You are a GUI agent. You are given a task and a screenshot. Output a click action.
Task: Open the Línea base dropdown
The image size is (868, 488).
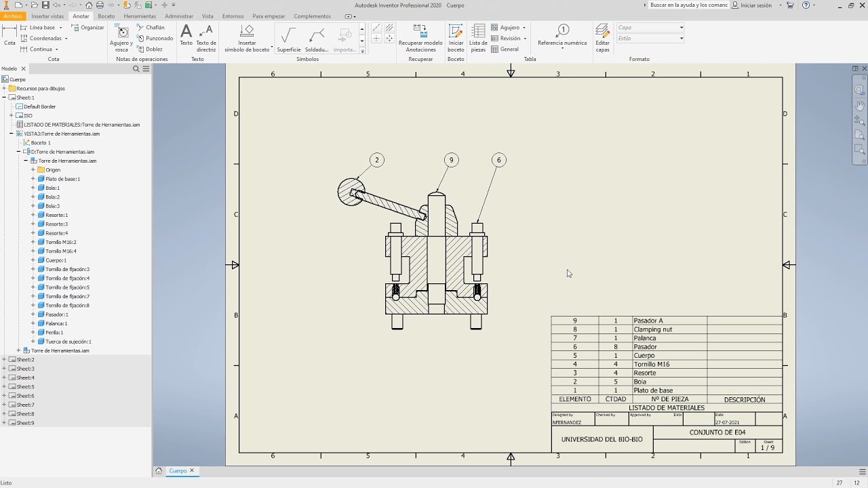60,28
